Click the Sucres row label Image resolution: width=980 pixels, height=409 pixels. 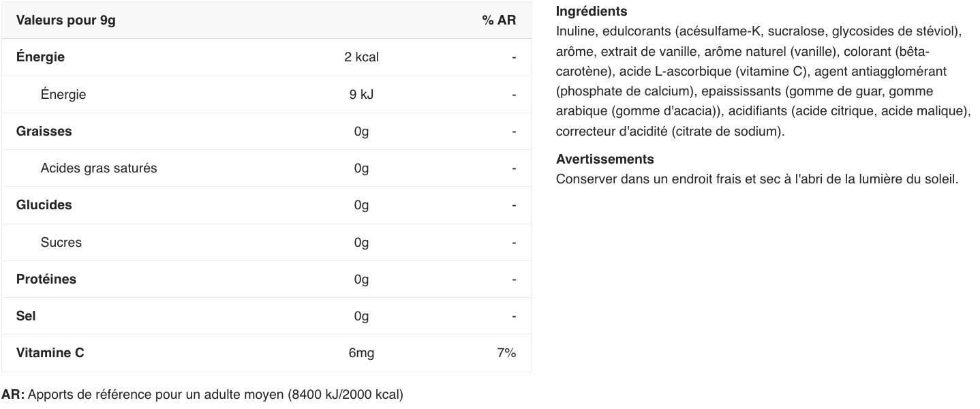point(61,242)
